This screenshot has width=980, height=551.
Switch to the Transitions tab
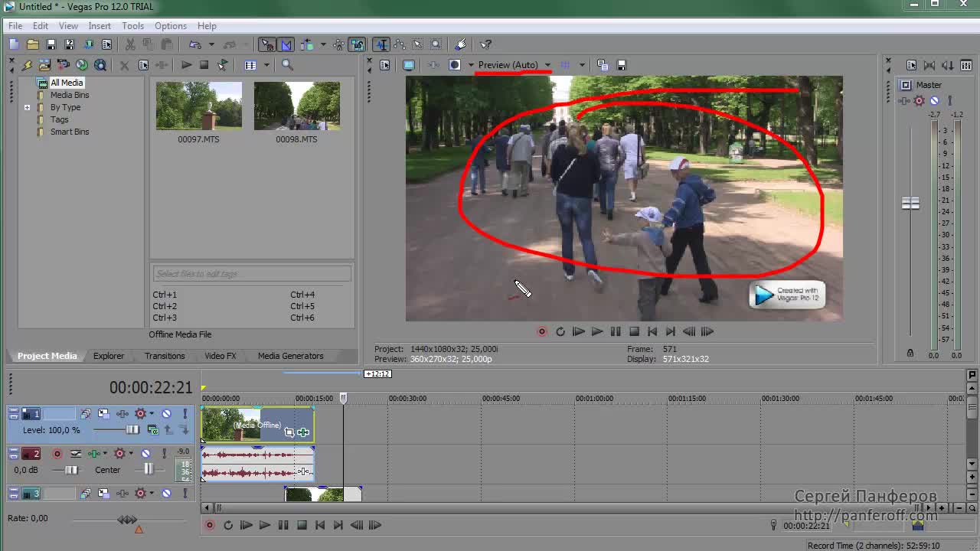point(165,356)
